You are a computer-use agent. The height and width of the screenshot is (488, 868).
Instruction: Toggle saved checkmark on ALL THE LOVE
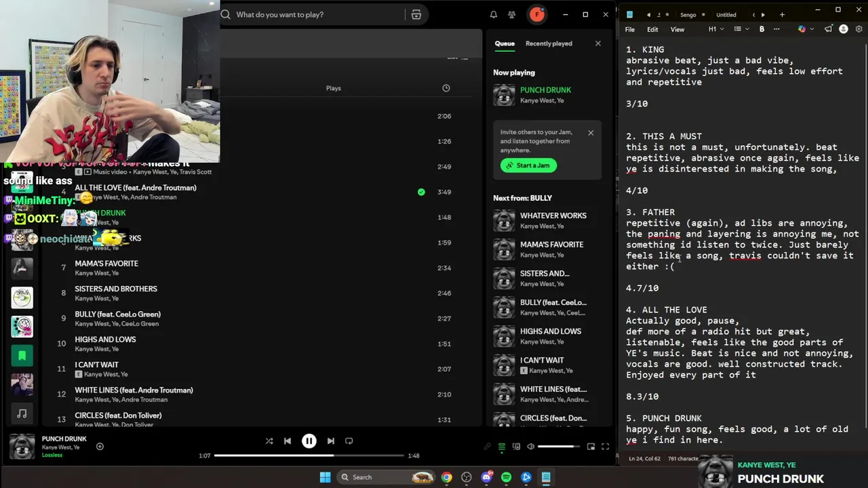[421, 192]
